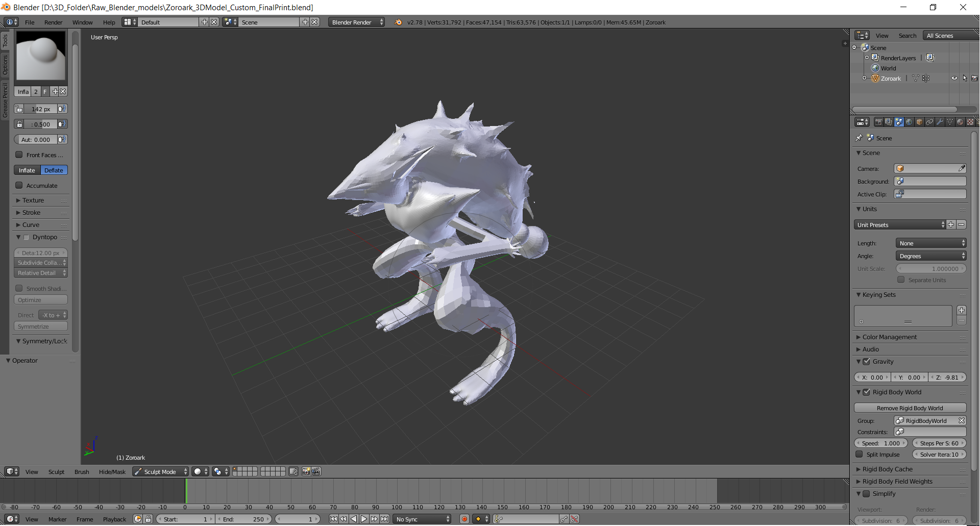The width and height of the screenshot is (980, 526).
Task: Play the animation in reverse
Action: click(x=354, y=519)
